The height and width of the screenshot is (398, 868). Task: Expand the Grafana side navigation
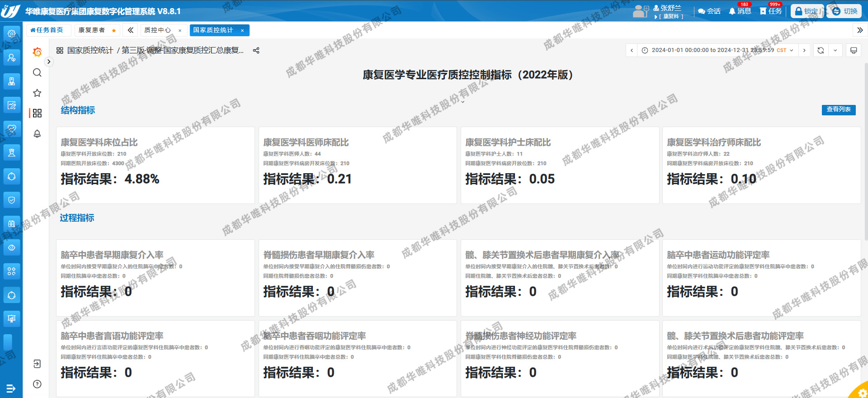click(49, 62)
